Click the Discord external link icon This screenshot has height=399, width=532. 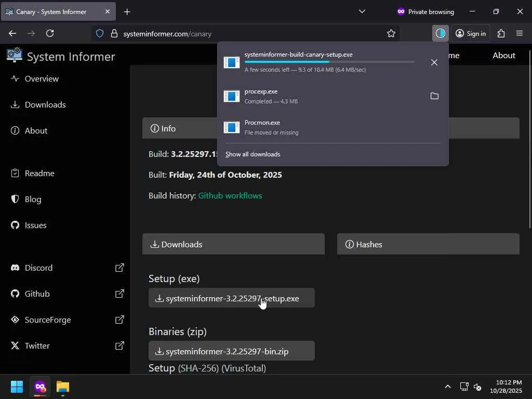tap(119, 268)
